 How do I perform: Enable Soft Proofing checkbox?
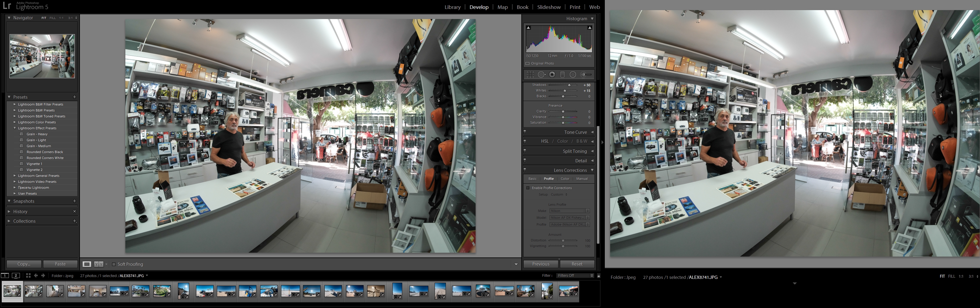click(x=114, y=264)
